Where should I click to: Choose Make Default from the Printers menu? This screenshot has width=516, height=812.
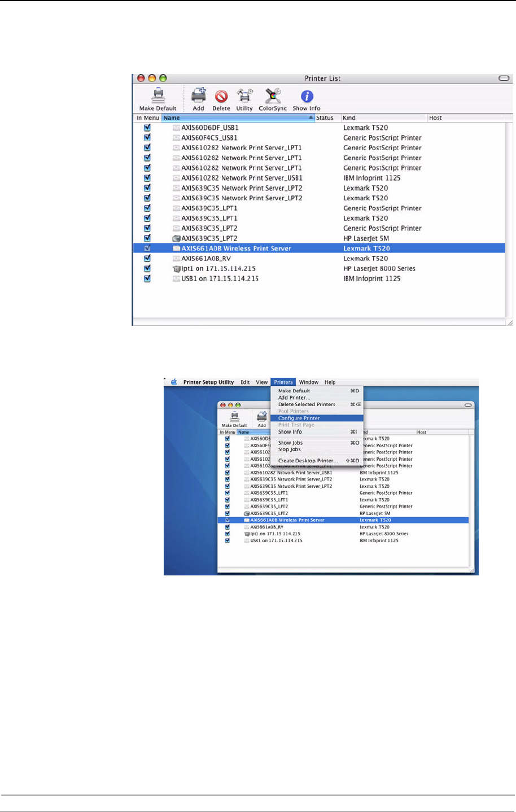point(317,391)
